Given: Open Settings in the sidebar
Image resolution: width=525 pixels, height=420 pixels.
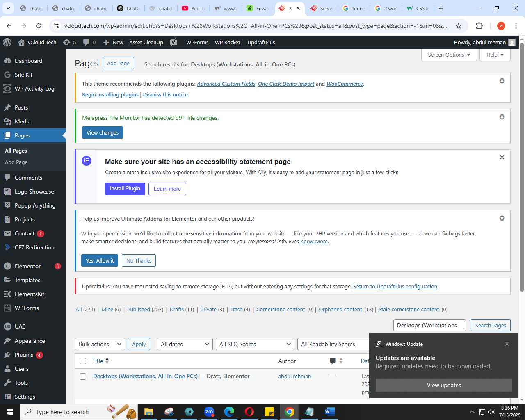Looking at the screenshot, I should click(25, 397).
